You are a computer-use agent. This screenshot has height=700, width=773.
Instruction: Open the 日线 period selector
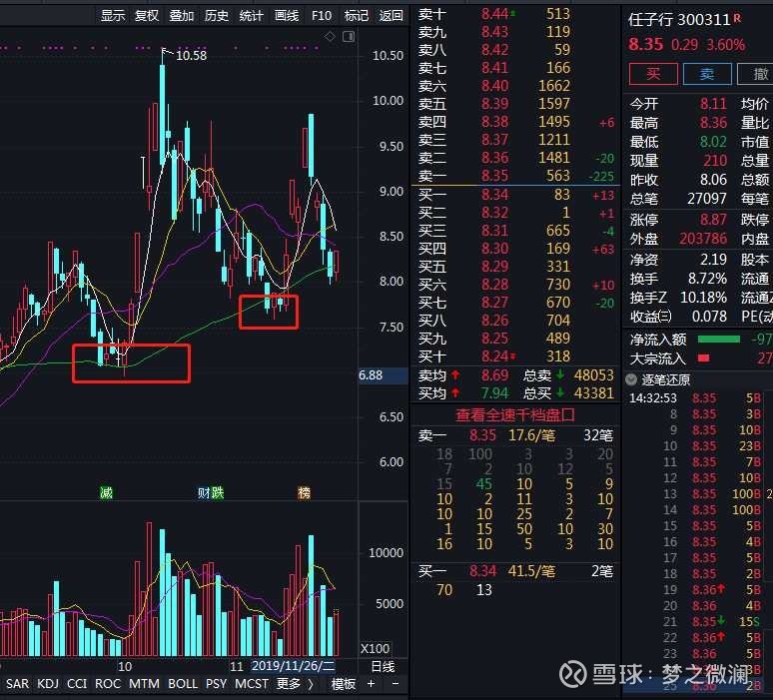[x=383, y=666]
